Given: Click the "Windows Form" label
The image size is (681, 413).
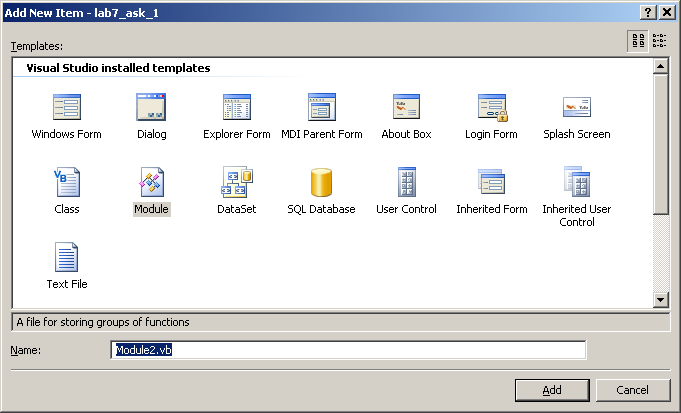Looking at the screenshot, I should 66,134.
